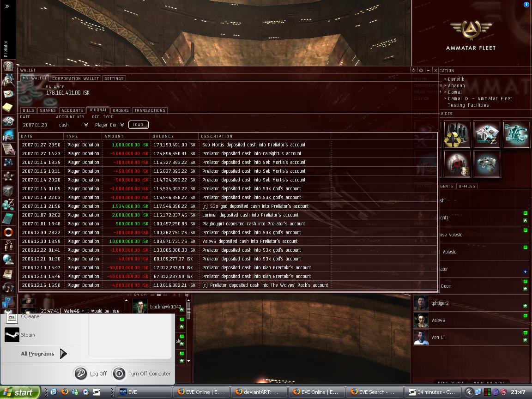
Task: Open the metal cube assets icon
Action: [8, 190]
